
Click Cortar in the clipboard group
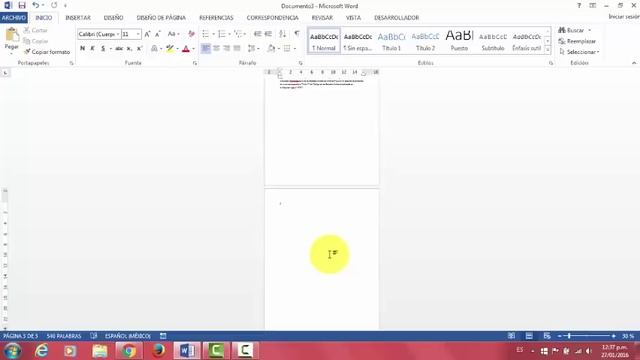[x=36, y=30]
